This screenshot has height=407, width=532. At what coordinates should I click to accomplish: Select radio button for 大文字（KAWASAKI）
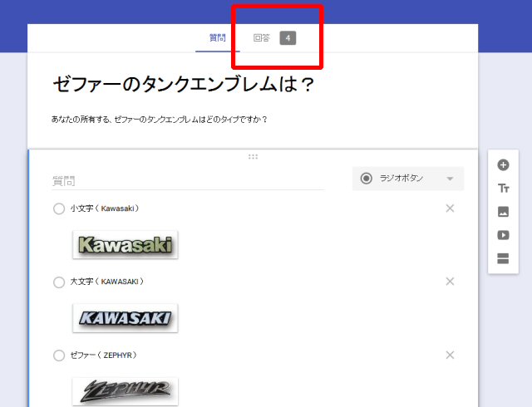(x=59, y=282)
